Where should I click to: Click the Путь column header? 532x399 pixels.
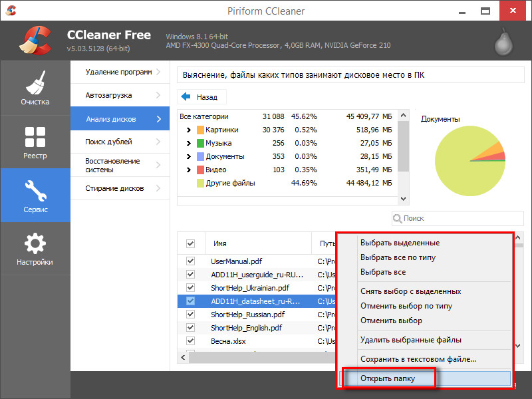tap(327, 243)
